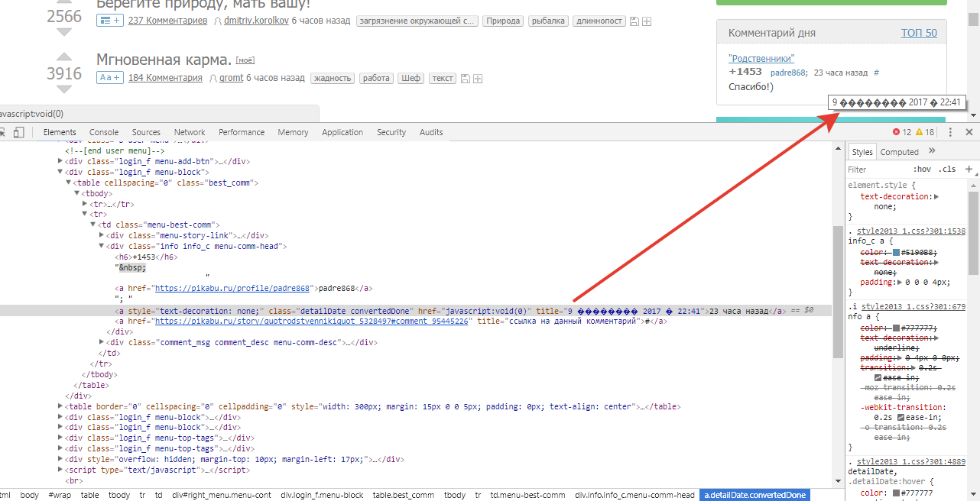Click the yellow warnings count icon
Screen dimensions: 980x501
(x=920, y=132)
